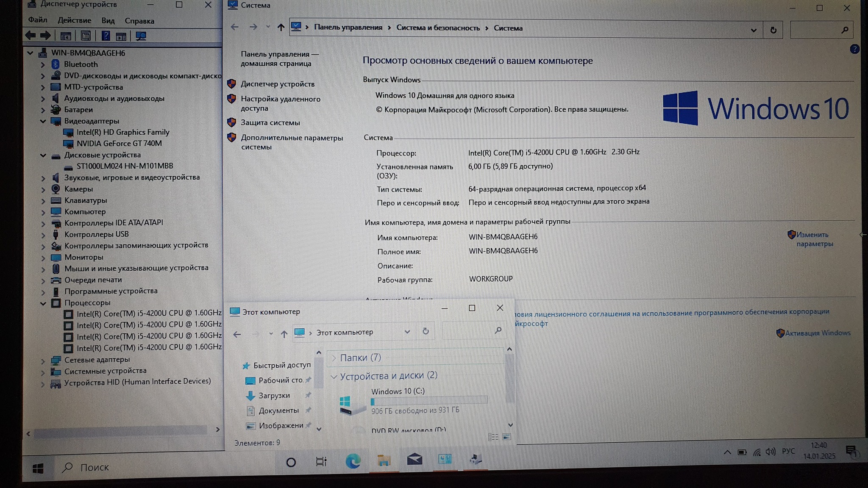
Task: Open the Действие menu
Action: [x=74, y=20]
